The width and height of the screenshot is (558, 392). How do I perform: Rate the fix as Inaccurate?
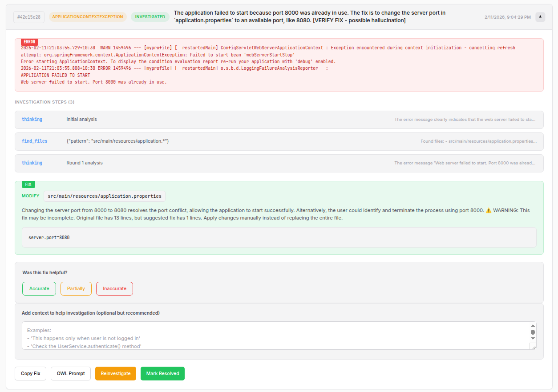[x=114, y=288]
